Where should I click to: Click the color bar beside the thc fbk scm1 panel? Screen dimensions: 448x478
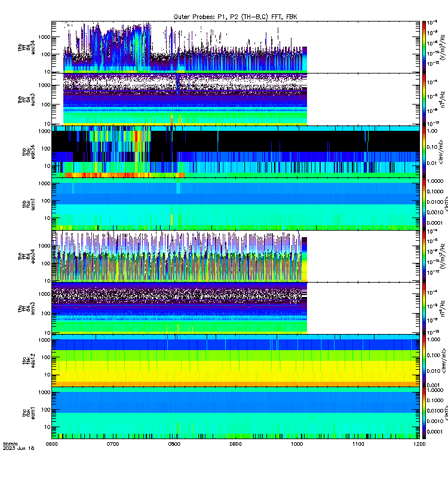[424, 413]
